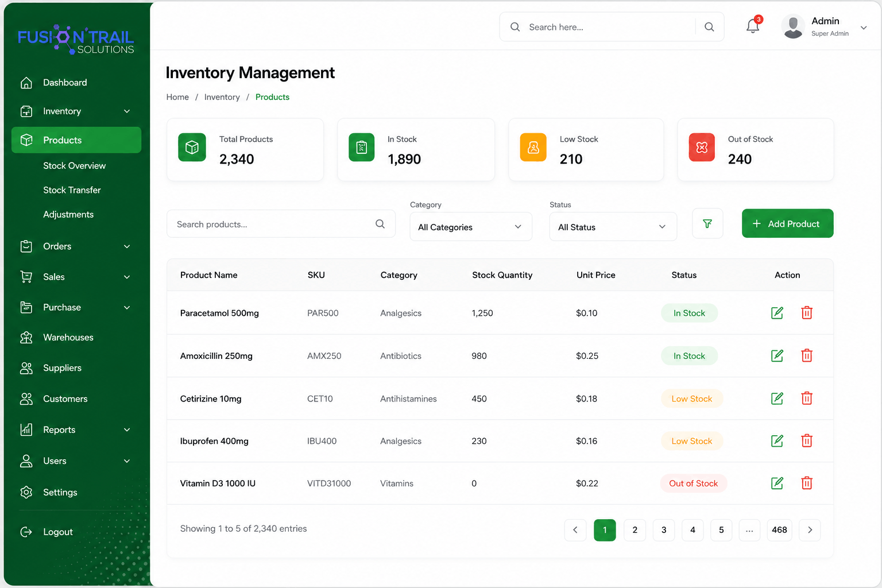Viewport: 882px width, 588px height.
Task: Click the Out of Stock red icon
Action: [702, 148]
